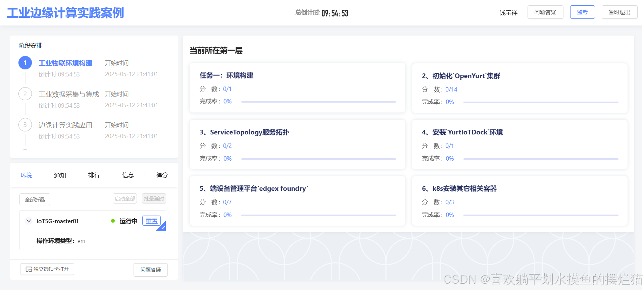Viewport: 644px width, 290px height.
Task: Click progress bar of ServiceTopology task
Action: coord(318,159)
